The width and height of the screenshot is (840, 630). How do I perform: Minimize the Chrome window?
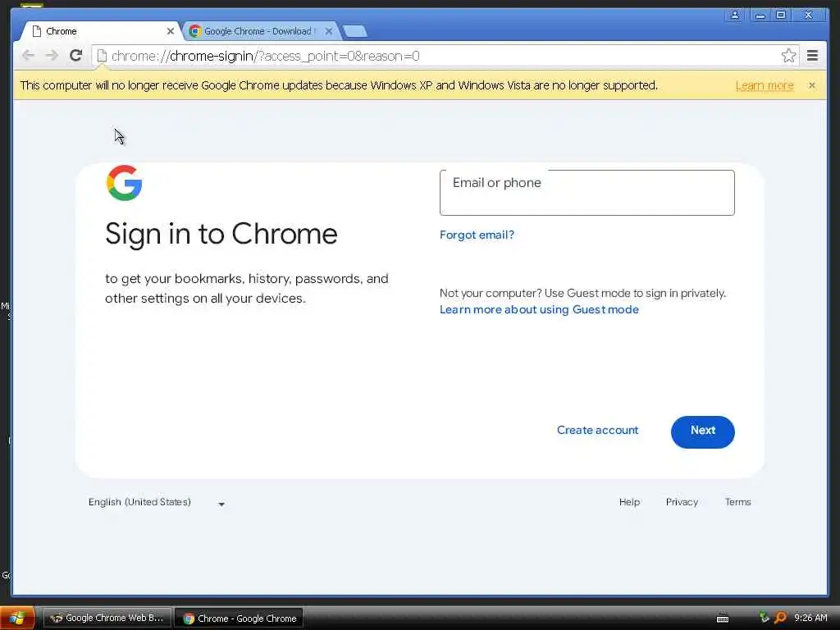point(760,15)
